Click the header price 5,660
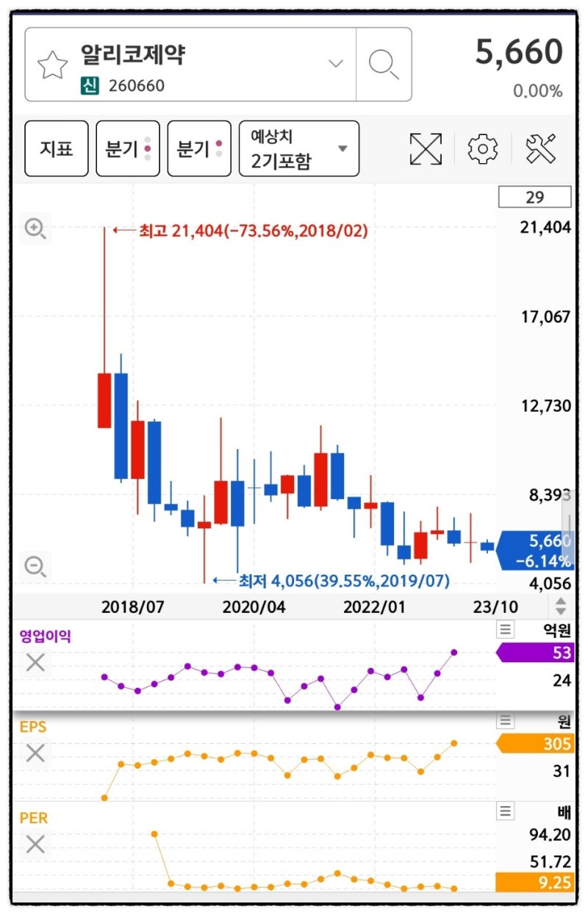This screenshot has width=588, height=915. pyautogui.click(x=519, y=52)
